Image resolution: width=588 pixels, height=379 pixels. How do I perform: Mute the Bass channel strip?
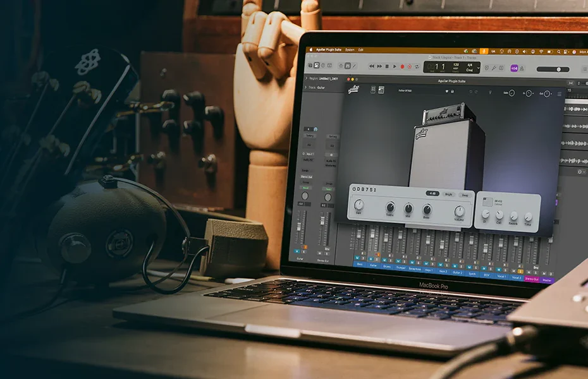pos(357,258)
